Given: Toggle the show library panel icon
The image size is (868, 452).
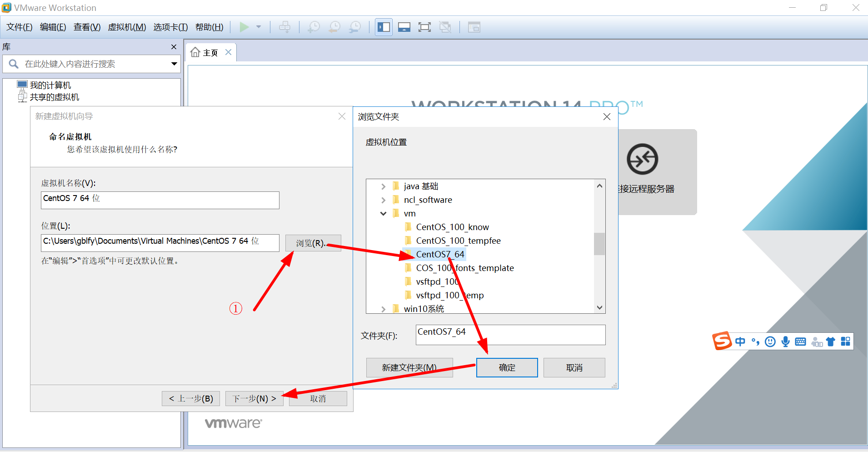Looking at the screenshot, I should click(x=384, y=27).
